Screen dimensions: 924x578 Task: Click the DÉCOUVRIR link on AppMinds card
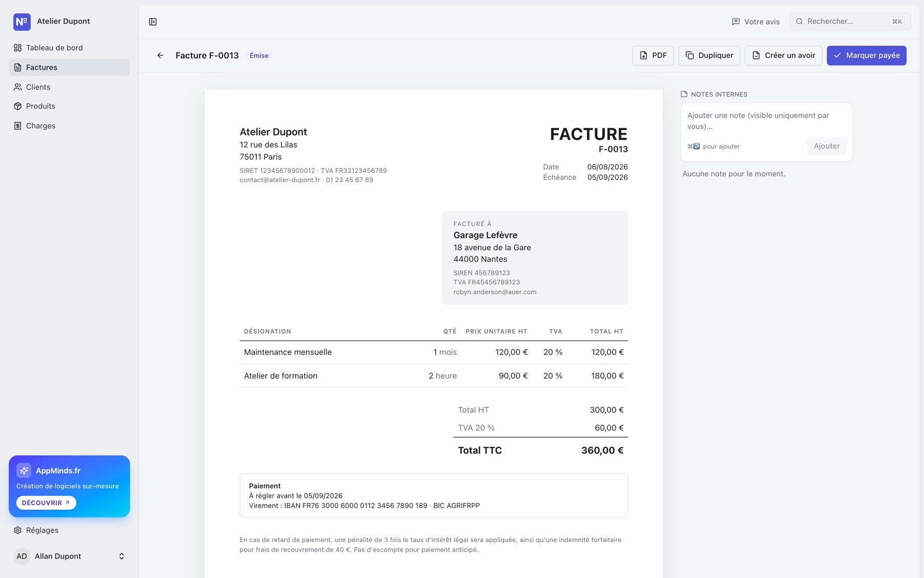click(46, 503)
